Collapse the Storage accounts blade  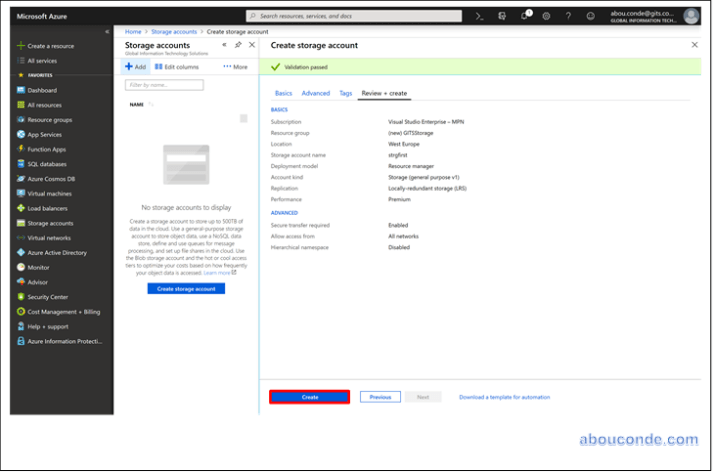pos(224,45)
